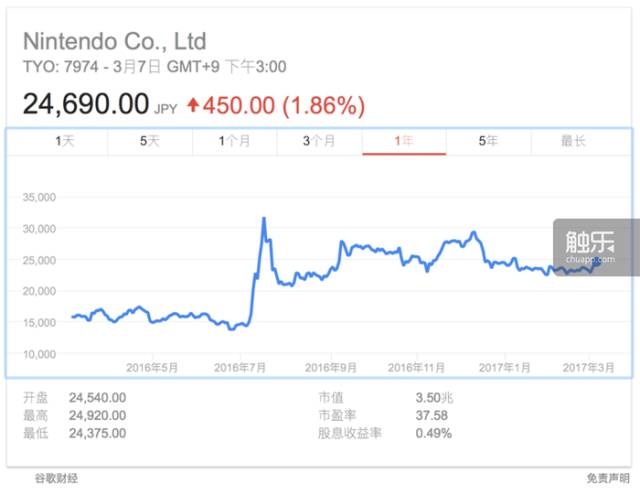The image size is (640, 495).
Task: Click the 开盘 24,540.00 opening price
Action: click(x=98, y=397)
